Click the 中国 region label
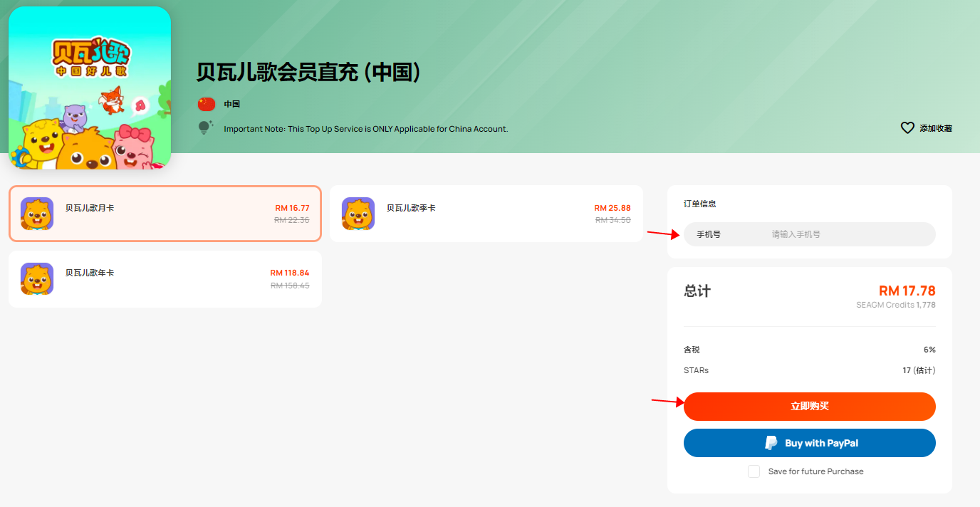 click(232, 104)
